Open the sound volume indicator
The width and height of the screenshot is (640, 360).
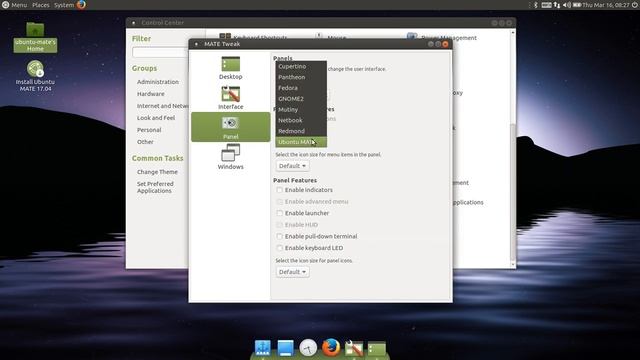pyautogui.click(x=567, y=5)
